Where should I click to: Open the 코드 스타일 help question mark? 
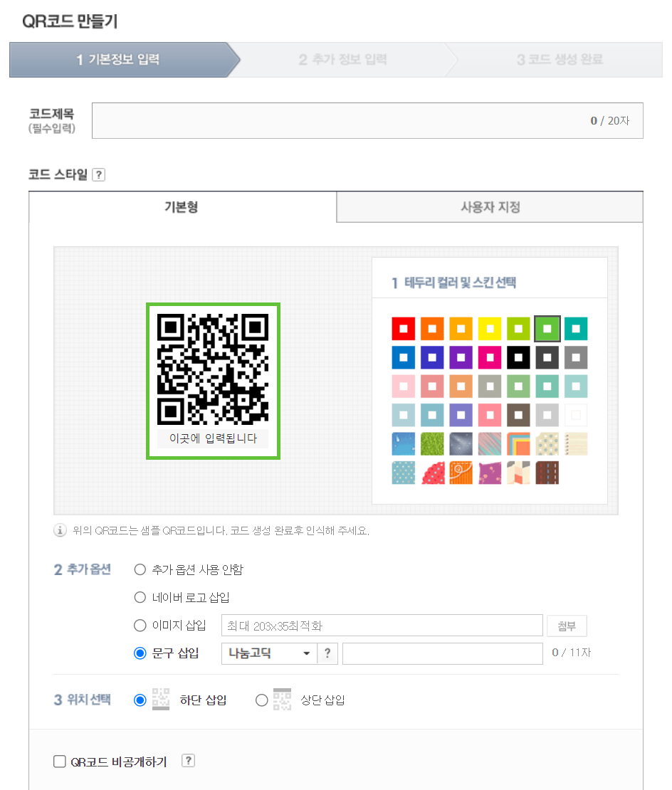coord(99,175)
